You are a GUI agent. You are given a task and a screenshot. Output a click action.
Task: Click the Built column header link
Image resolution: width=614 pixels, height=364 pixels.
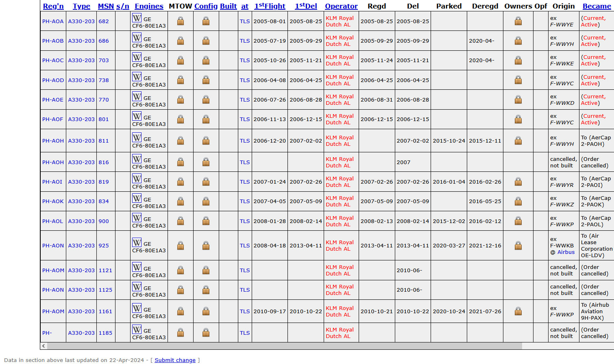pyautogui.click(x=229, y=6)
